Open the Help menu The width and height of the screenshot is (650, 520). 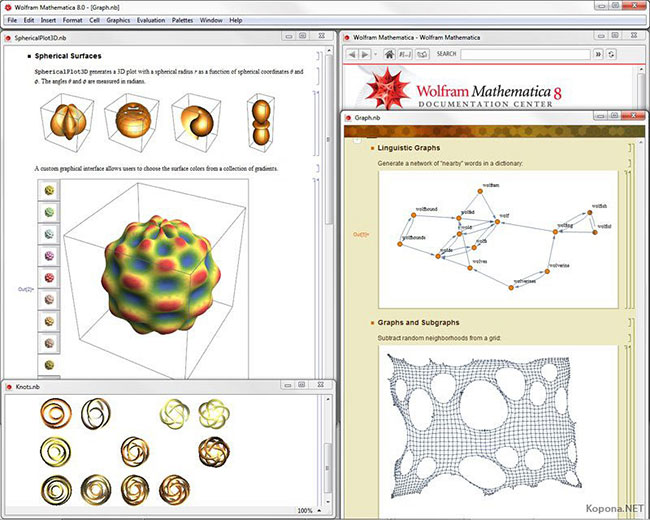[x=235, y=20]
